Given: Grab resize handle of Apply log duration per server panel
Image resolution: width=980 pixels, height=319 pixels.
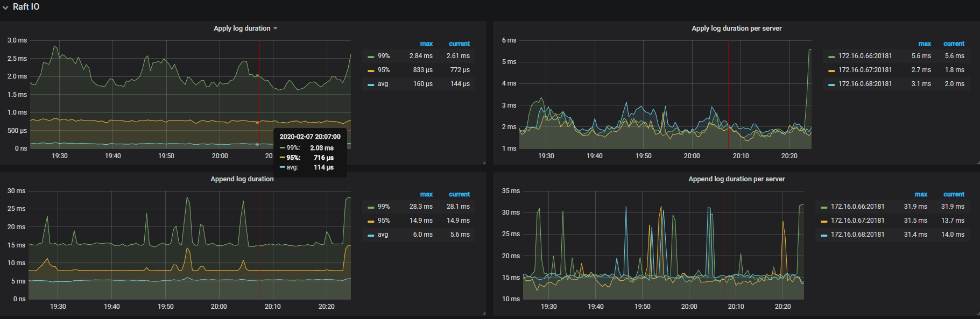Looking at the screenshot, I should (977, 162).
